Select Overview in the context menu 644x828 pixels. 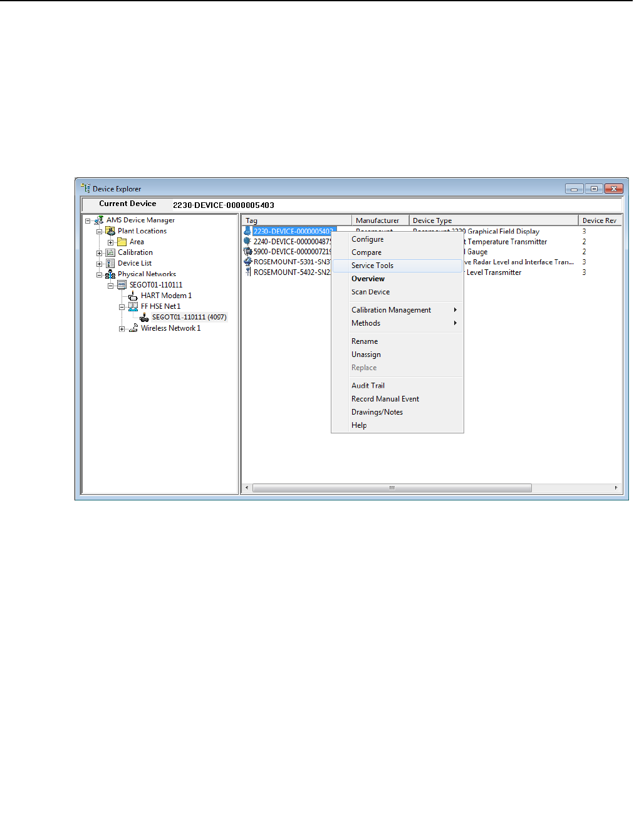pyautogui.click(x=397, y=279)
